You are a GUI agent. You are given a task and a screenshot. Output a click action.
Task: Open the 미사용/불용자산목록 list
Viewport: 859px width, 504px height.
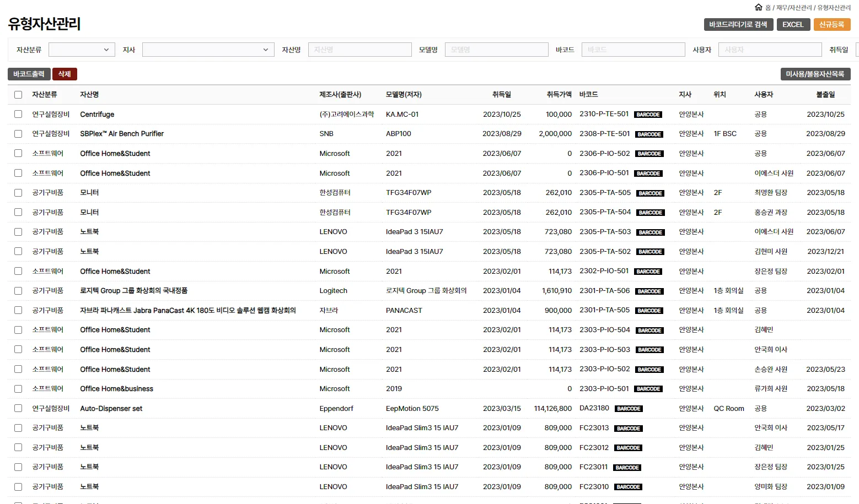[x=815, y=74]
